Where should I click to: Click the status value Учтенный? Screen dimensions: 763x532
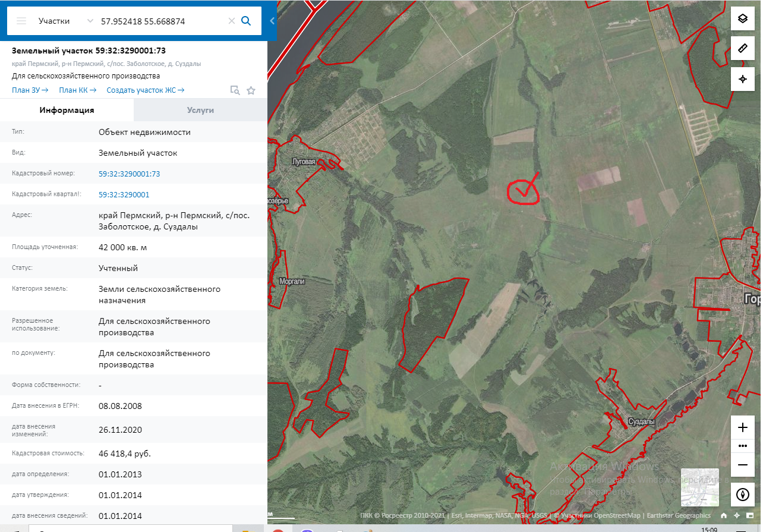[118, 268]
